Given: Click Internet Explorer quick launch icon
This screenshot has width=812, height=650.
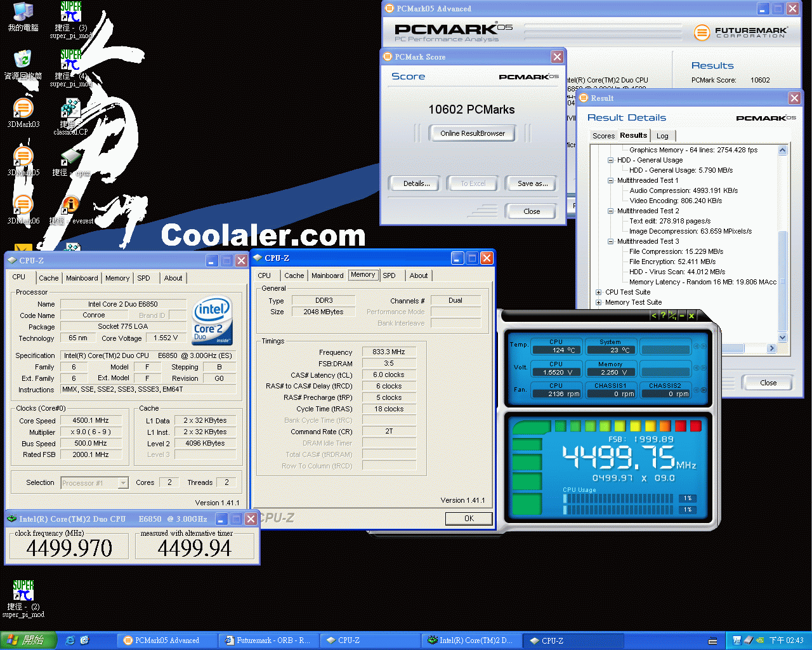Looking at the screenshot, I should (x=70, y=640).
